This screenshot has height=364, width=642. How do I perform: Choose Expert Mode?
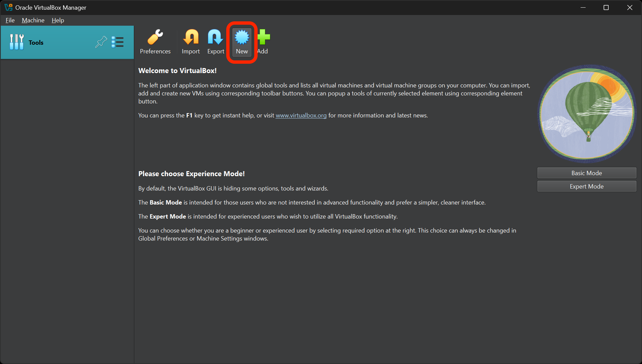coord(586,186)
